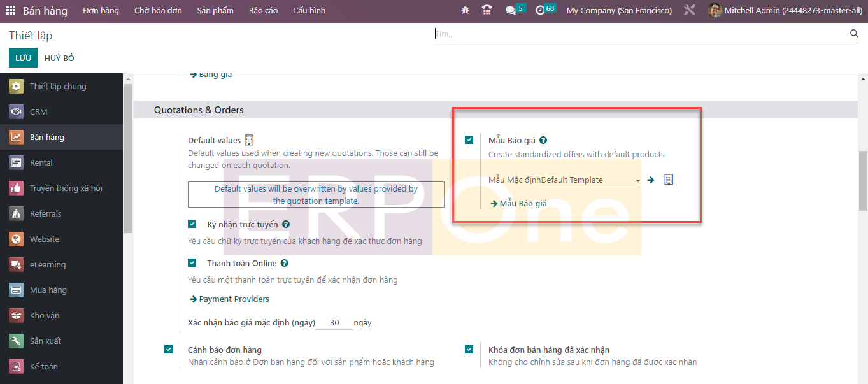The width and height of the screenshot is (868, 384).
Task: Open the chat messages icon
Action: tap(510, 11)
